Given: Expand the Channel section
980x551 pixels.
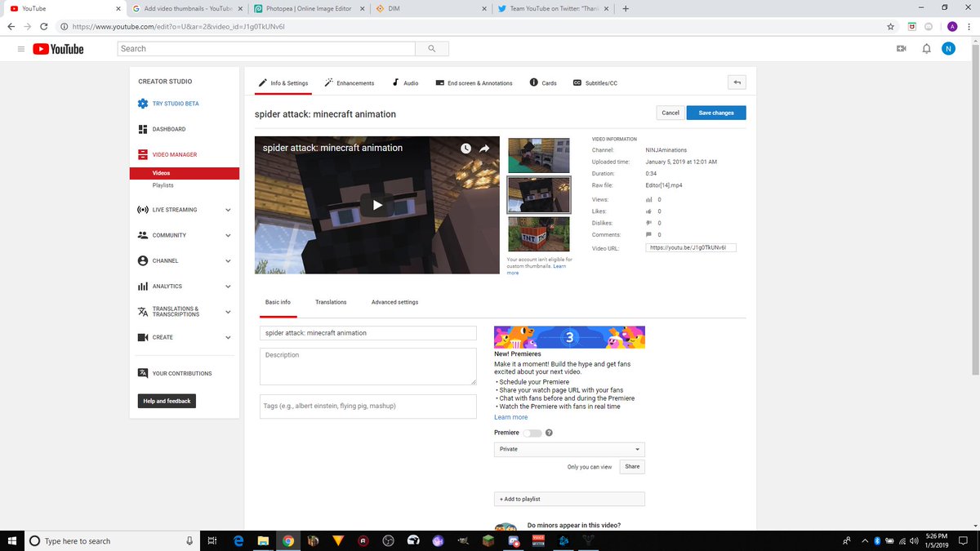Looking at the screenshot, I should click(228, 261).
